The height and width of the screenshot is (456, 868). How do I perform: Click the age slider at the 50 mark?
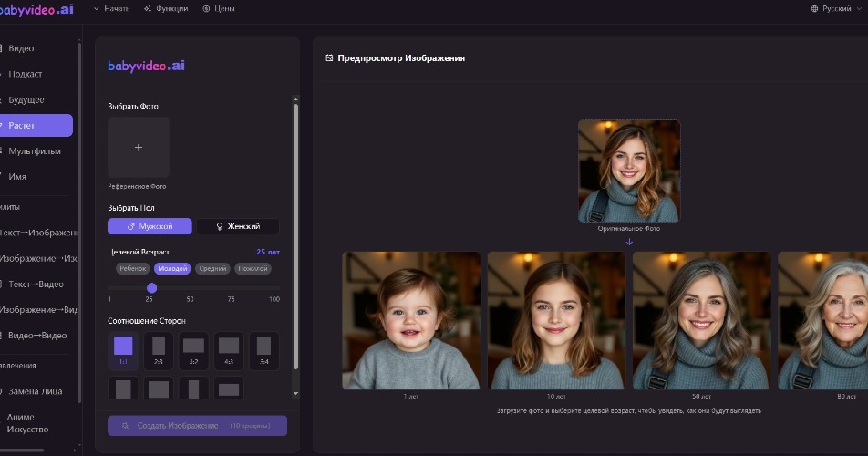point(190,288)
